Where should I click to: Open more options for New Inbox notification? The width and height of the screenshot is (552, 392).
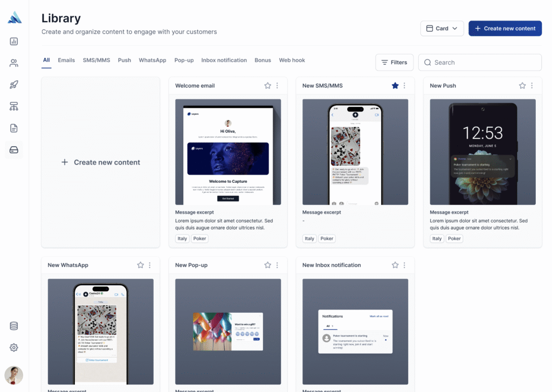point(404,265)
